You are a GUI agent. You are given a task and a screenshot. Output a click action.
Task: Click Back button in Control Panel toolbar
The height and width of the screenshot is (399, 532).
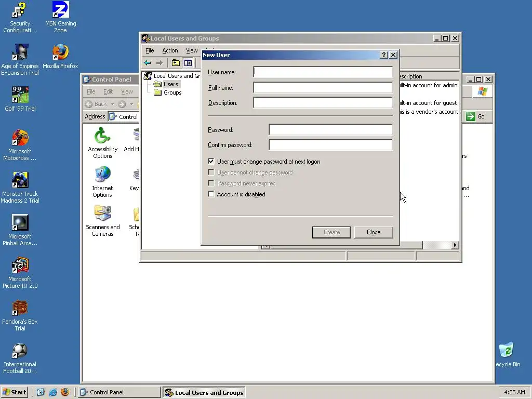click(x=96, y=104)
